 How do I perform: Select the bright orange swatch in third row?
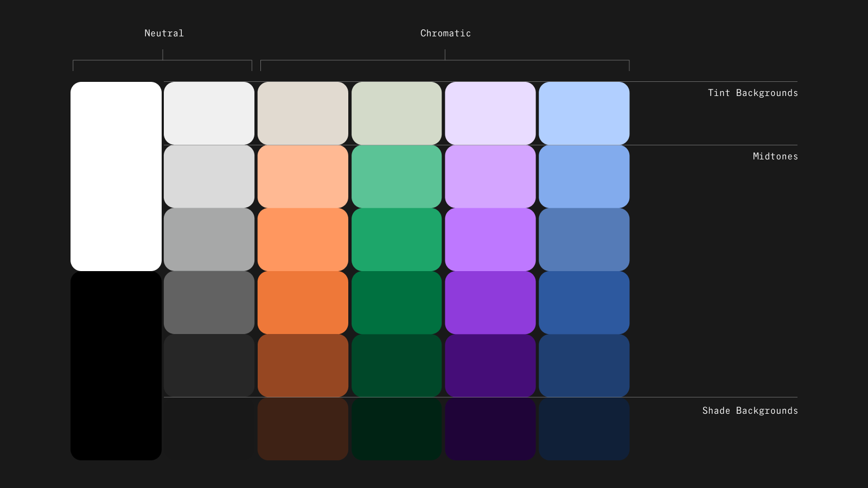click(x=303, y=239)
